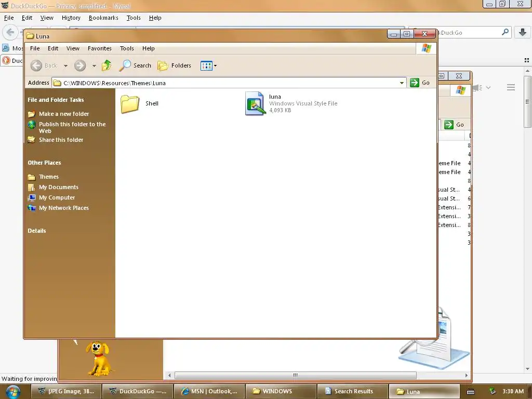Expand the Details section header
Viewport: 532px width, 399px height.
pos(37,231)
